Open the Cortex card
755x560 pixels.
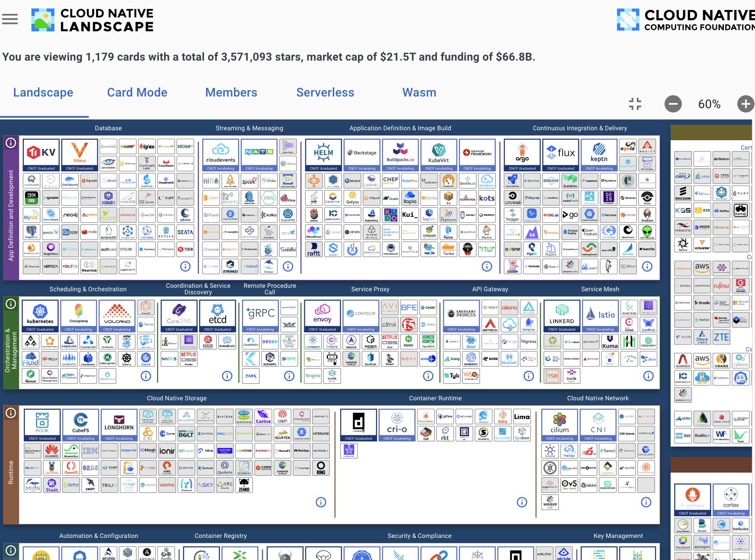point(731,500)
